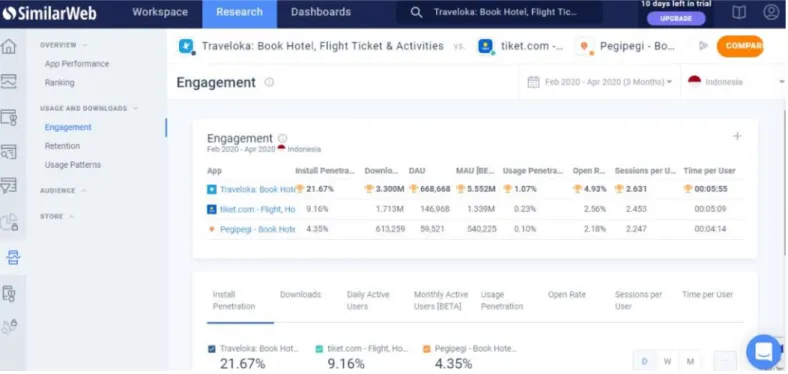Viewport: 788px width, 374px height.
Task: Switch to Monthly Active Users tab
Action: click(441, 300)
